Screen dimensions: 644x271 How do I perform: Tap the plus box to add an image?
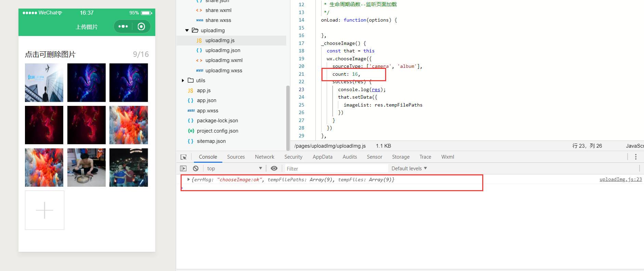44,210
